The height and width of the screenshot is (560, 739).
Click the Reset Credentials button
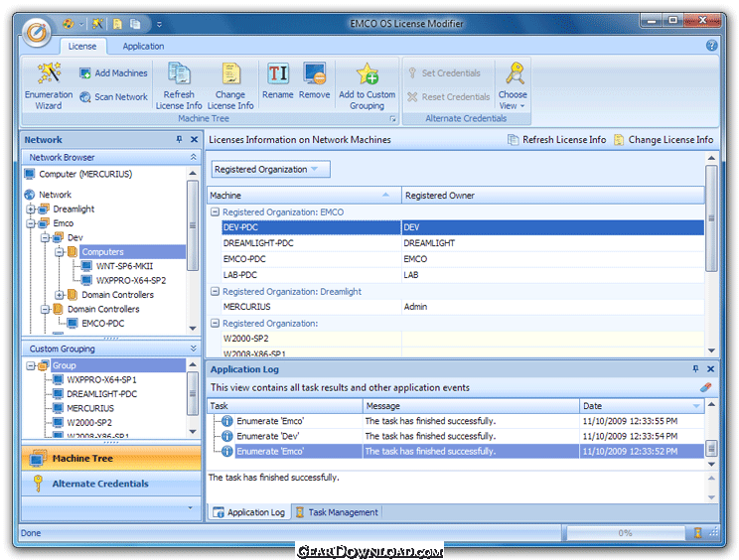tap(449, 97)
